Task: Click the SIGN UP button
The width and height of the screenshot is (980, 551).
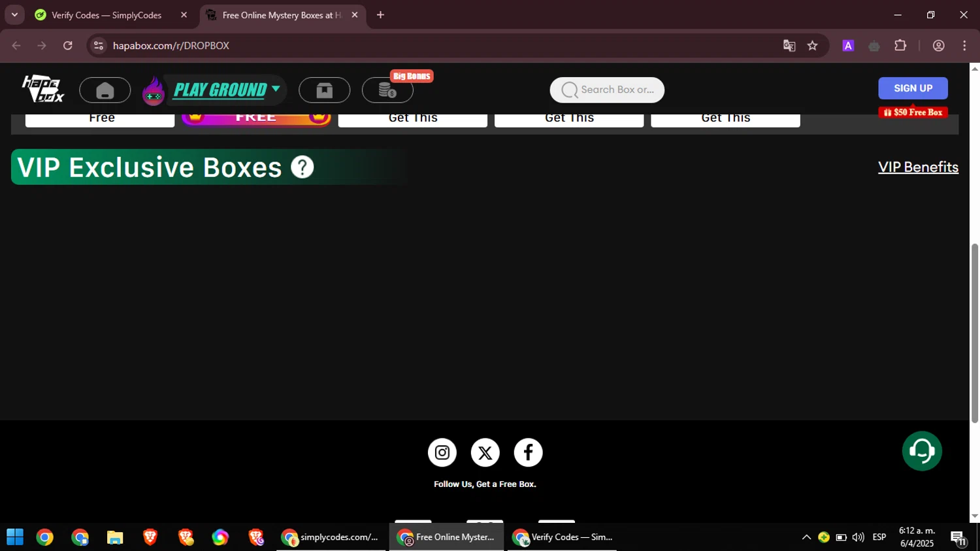Action: (x=913, y=88)
